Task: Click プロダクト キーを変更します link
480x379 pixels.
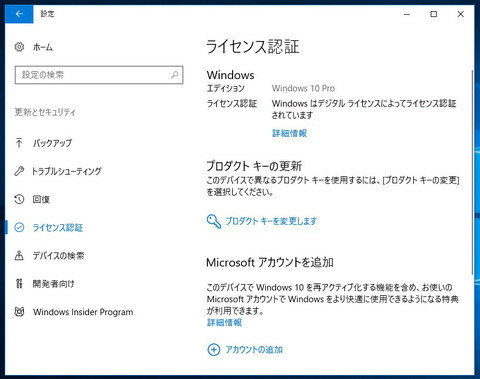Action: [271, 221]
